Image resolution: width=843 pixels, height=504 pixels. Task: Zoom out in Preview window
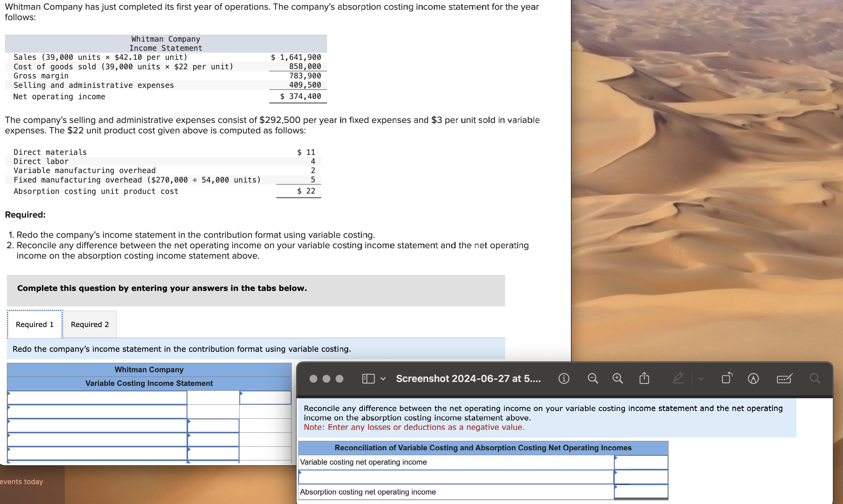click(x=593, y=378)
